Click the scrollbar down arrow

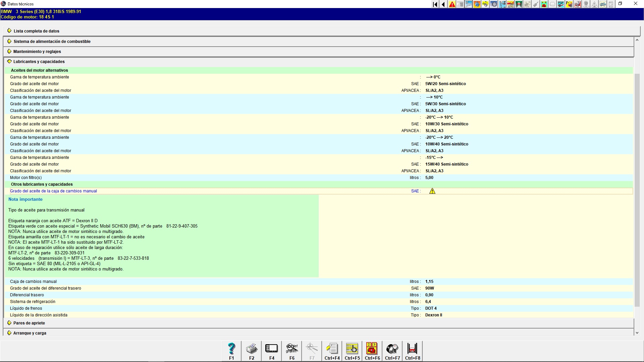coord(637,333)
